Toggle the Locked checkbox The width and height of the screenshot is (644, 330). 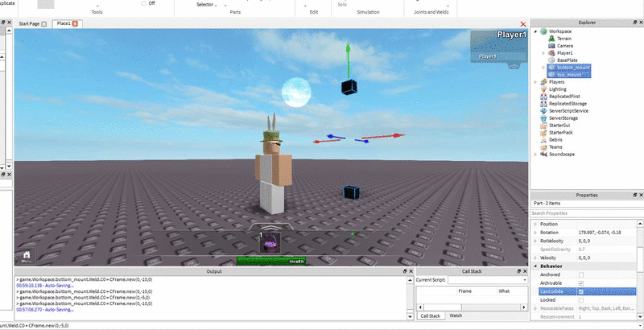580,300
